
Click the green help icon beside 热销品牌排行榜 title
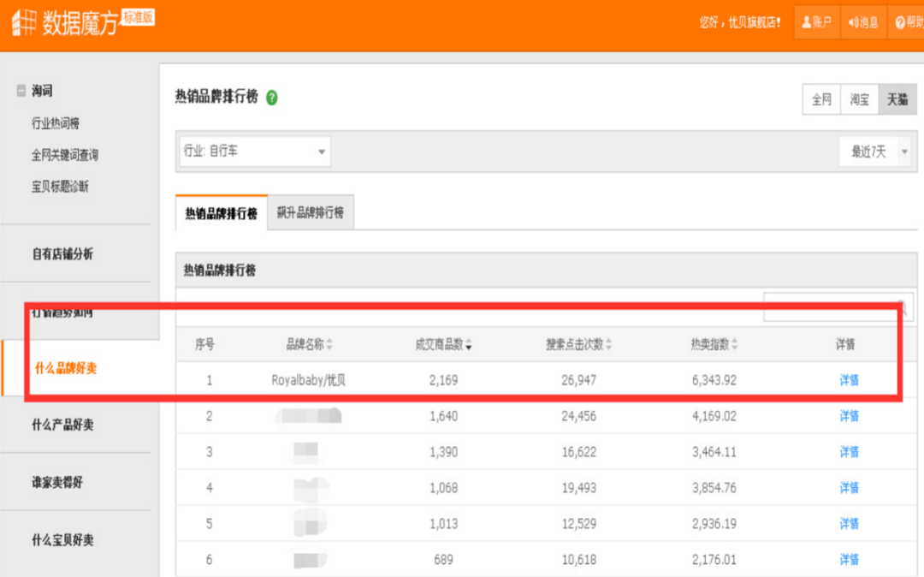tap(272, 98)
